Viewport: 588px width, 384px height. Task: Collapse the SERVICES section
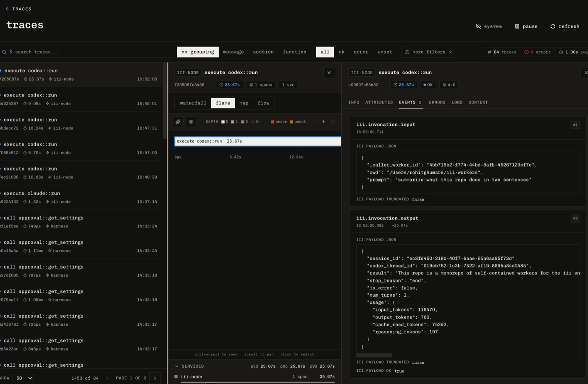(x=189, y=366)
